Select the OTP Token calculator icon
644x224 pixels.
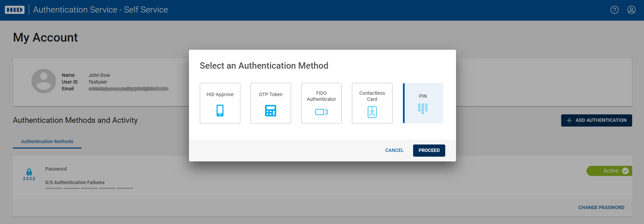(271, 111)
